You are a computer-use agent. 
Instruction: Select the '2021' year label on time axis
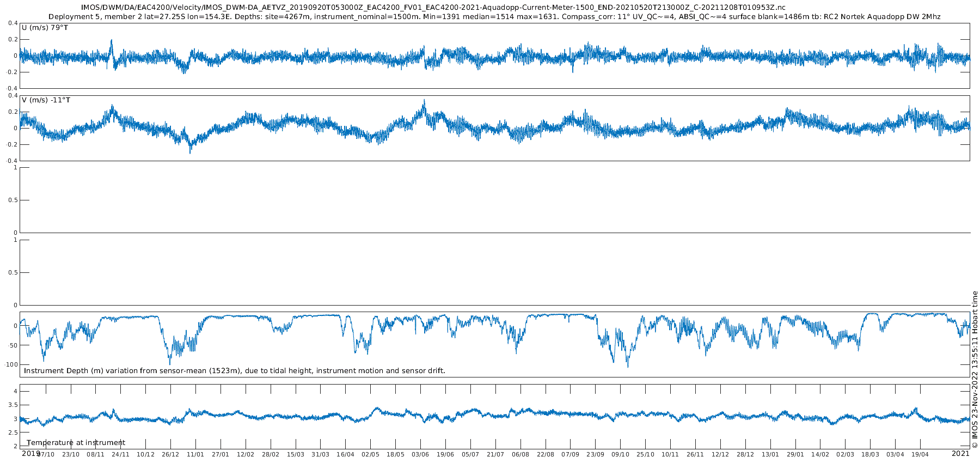click(960, 453)
